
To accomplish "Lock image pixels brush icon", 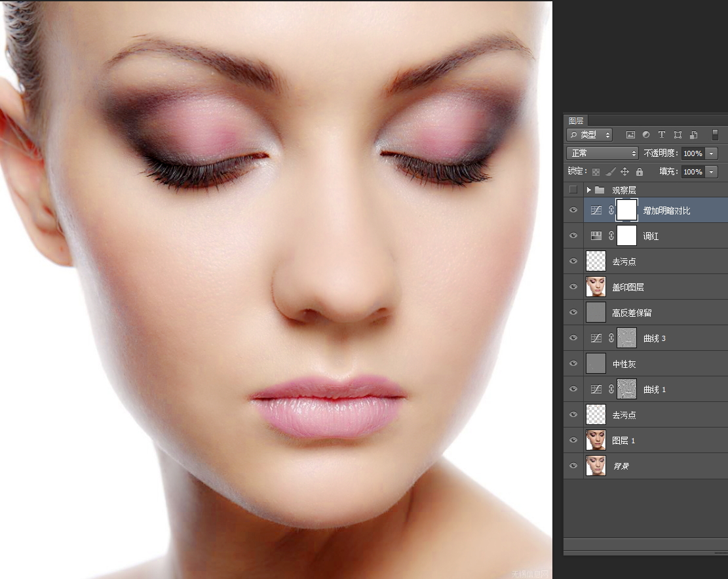I will click(x=611, y=172).
